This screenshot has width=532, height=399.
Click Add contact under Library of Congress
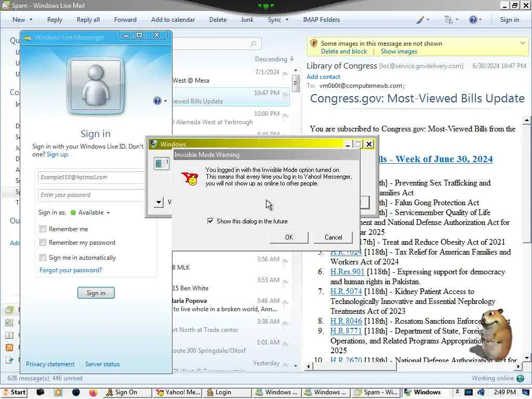[x=323, y=77]
